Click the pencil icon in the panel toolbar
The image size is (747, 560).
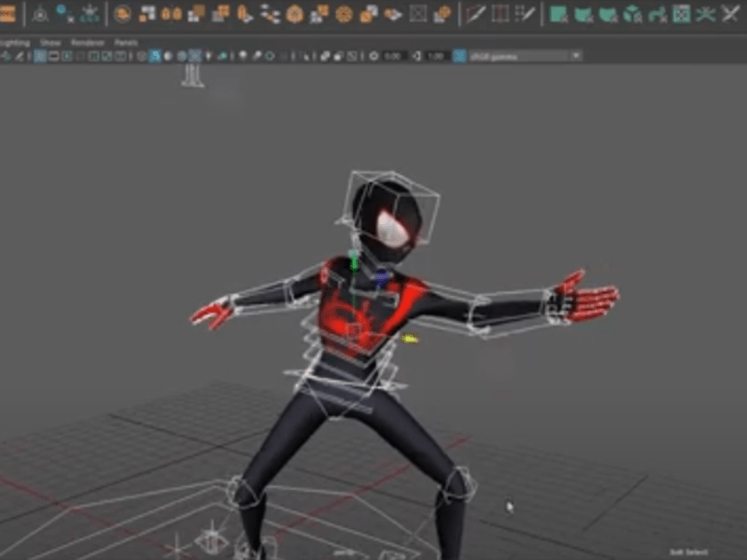[x=20, y=56]
